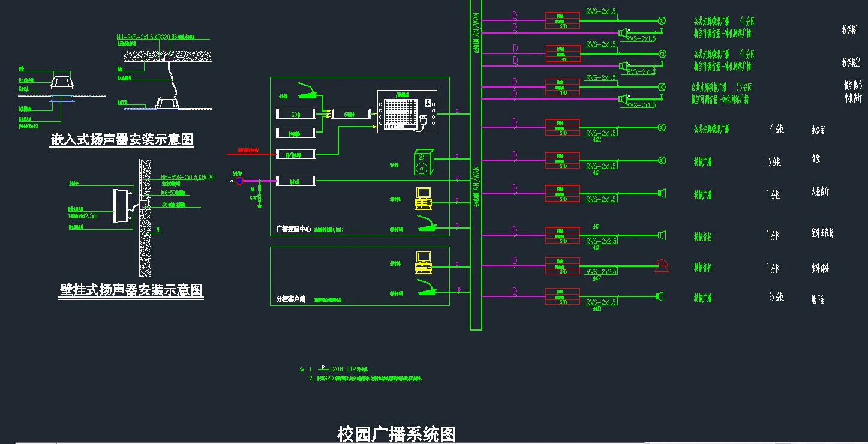This screenshot has height=444, width=868.
Task: Click the yellow computer workstation in 广播控制中心
Action: 424,199
